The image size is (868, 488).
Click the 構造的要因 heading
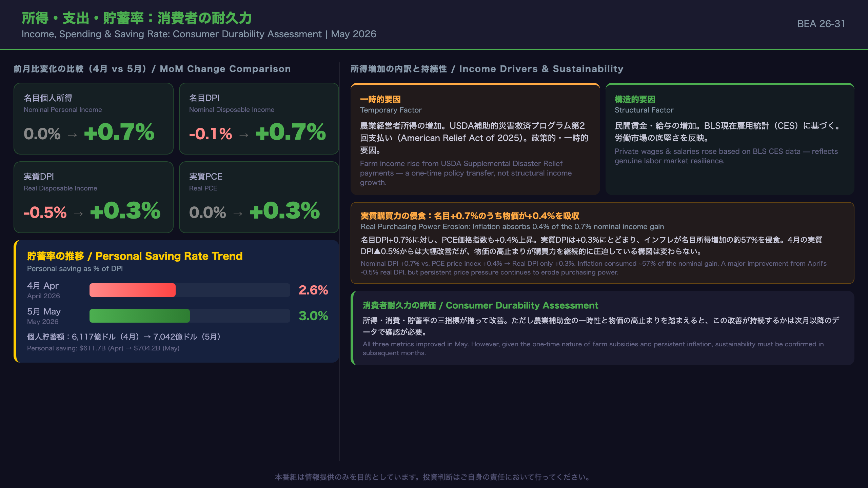[635, 99]
